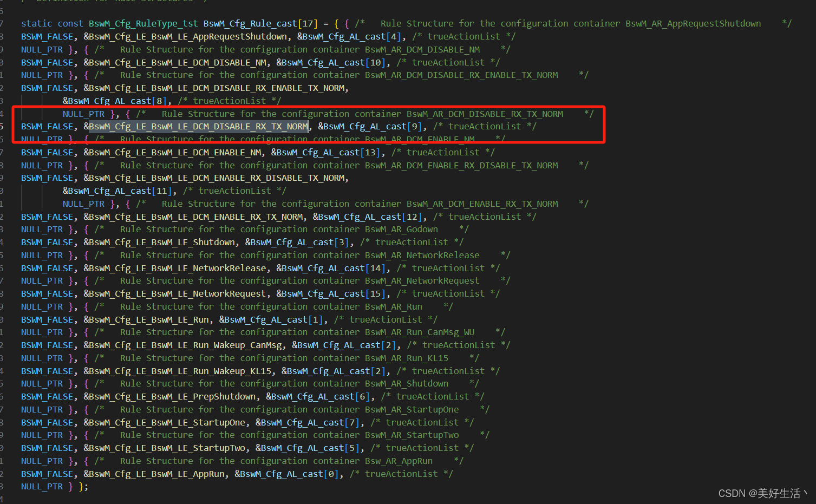Click BswM_AR_DCM_ENABLE_RX_TX_NORM in the comment
Screen dimensions: 816x504
coord(482,204)
